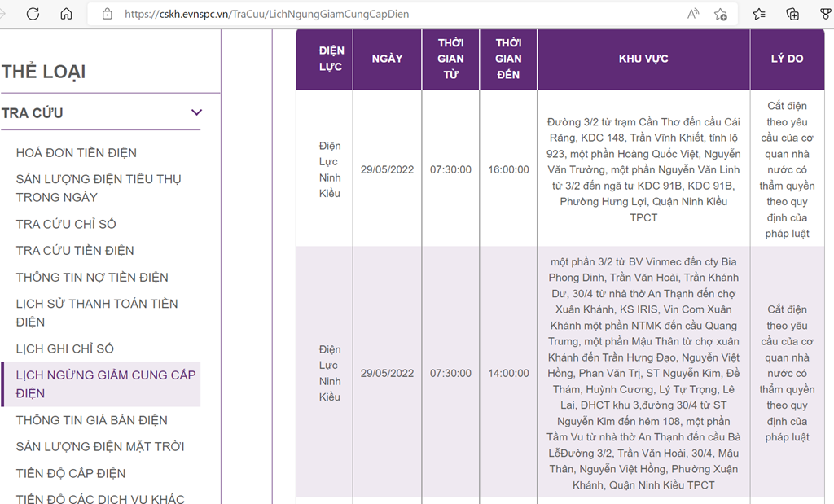The image size is (834, 504).
Task: Click the ĐIỆN LỰC column header
Action: (324, 59)
